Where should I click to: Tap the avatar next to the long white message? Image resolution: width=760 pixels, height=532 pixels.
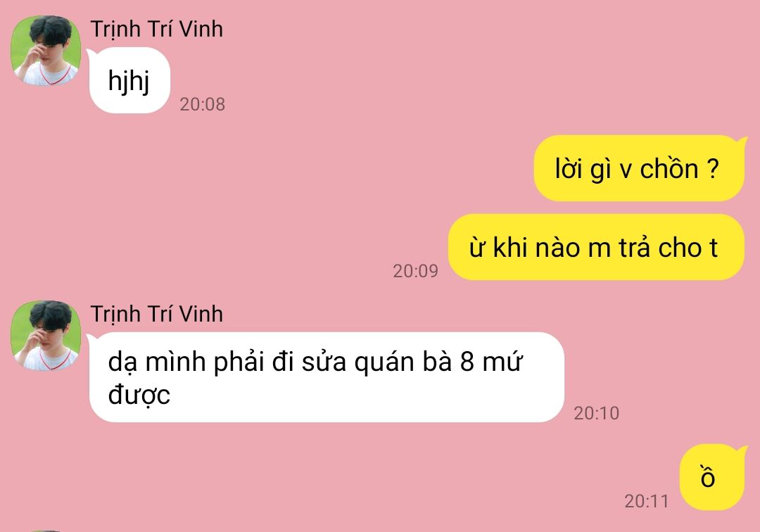(46, 335)
